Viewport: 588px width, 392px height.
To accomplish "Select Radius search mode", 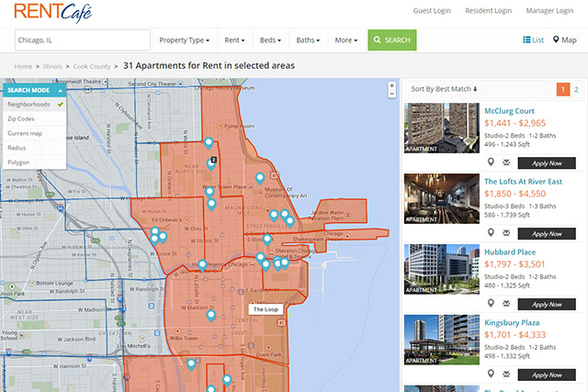I will 35,148.
